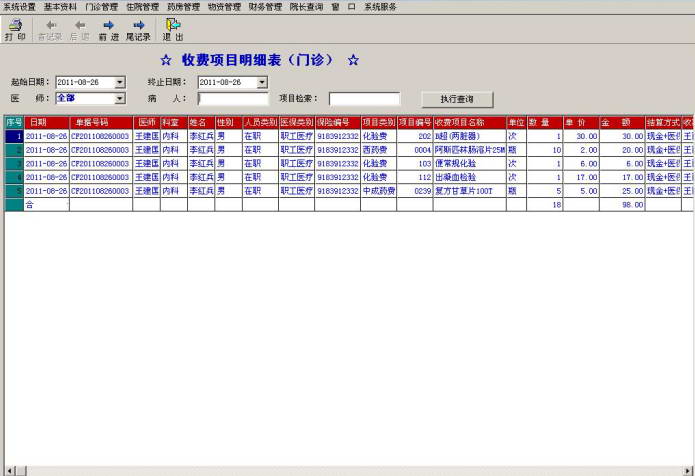Click the 结算方式 column header
695x476 pixels.
tap(663, 122)
